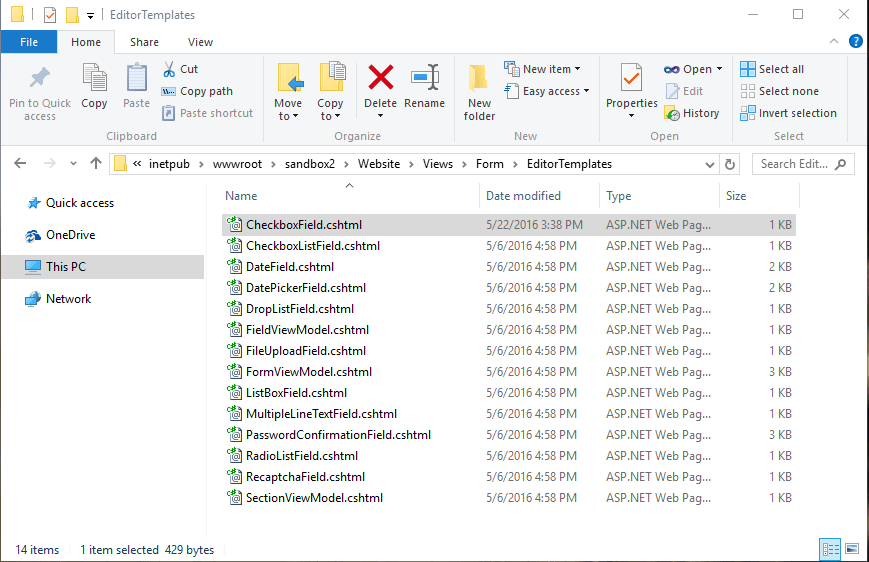869x562 pixels.
Task: Open the Easy access dropdown
Action: [x=547, y=91]
